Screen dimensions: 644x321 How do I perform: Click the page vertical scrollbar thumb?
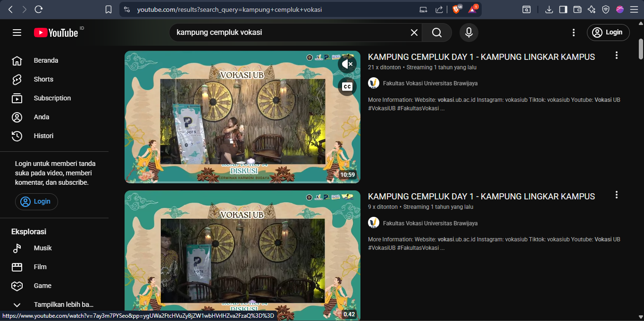pos(641,49)
